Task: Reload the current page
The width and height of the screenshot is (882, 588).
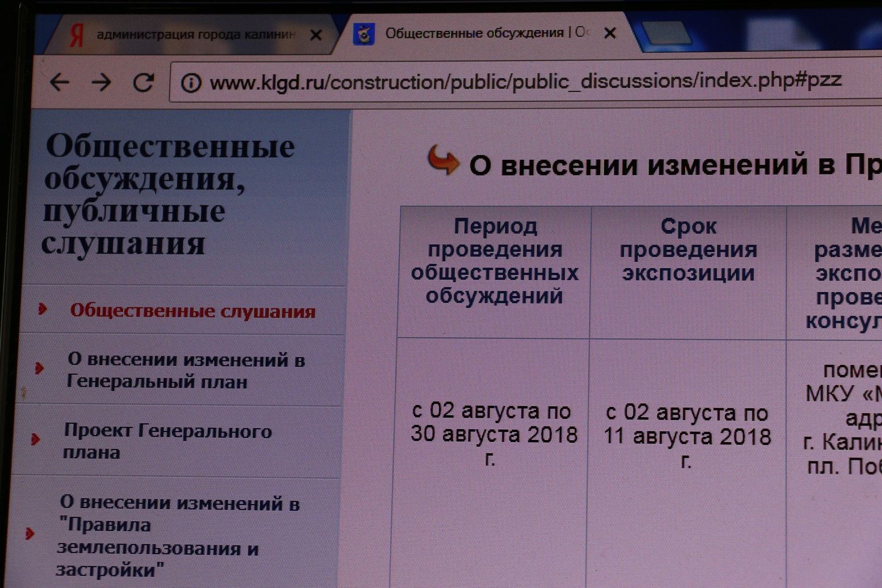Action: point(144,83)
